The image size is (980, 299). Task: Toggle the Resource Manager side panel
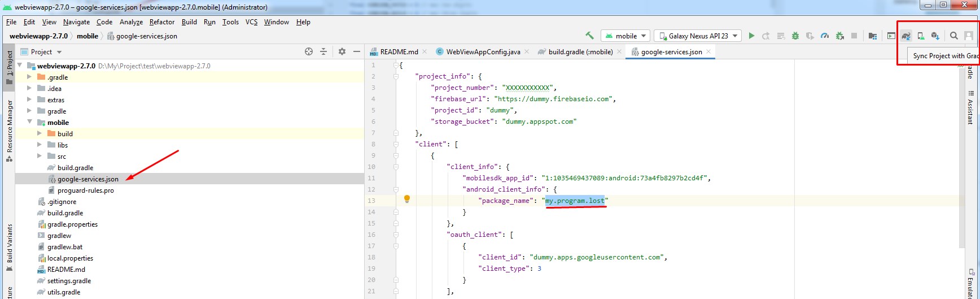coord(9,131)
